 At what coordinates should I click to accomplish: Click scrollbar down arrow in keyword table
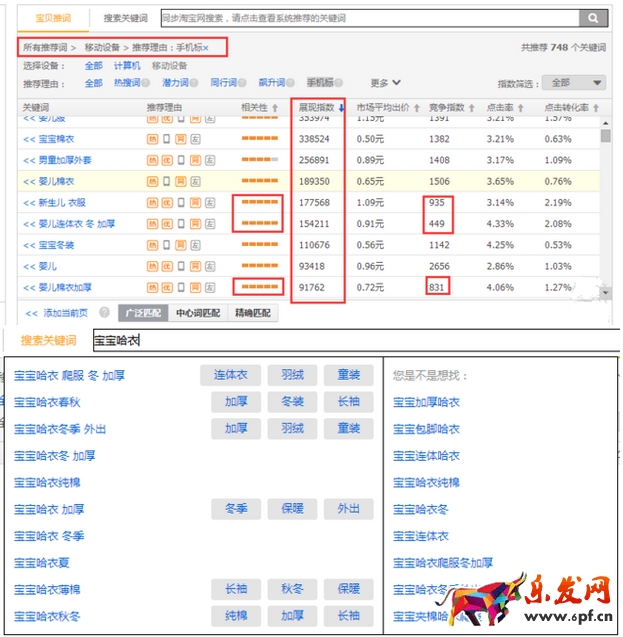click(x=606, y=292)
